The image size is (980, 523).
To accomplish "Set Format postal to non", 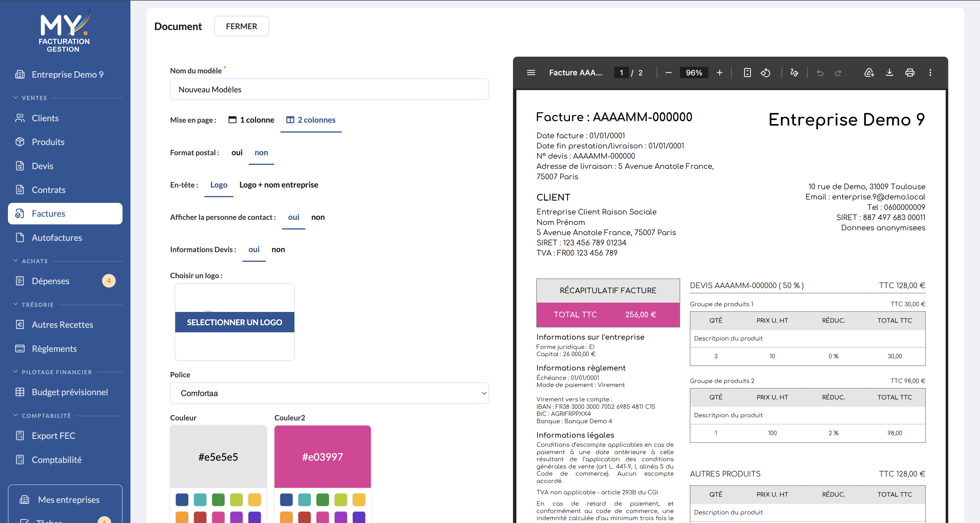I will (x=261, y=152).
